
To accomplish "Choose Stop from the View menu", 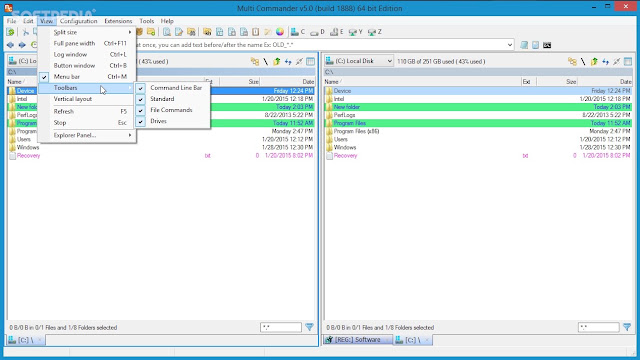I will [87, 123].
